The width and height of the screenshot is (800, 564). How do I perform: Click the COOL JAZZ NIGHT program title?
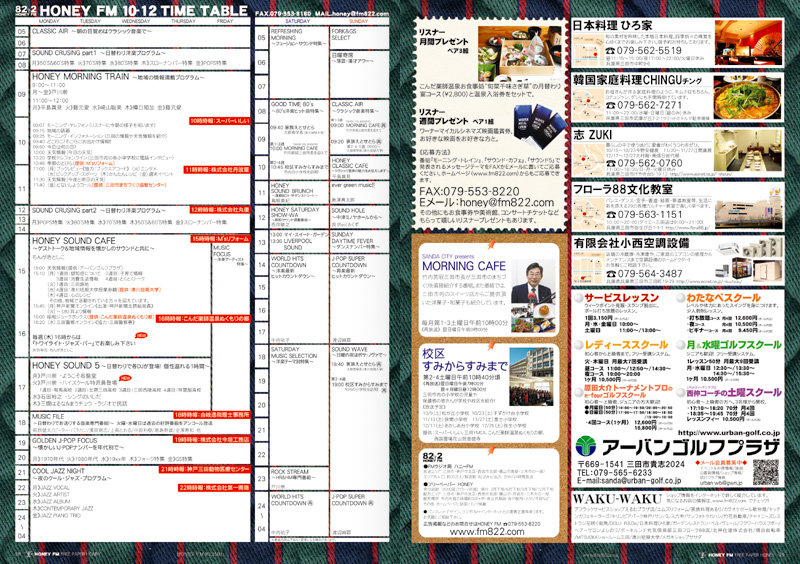[x=58, y=471]
